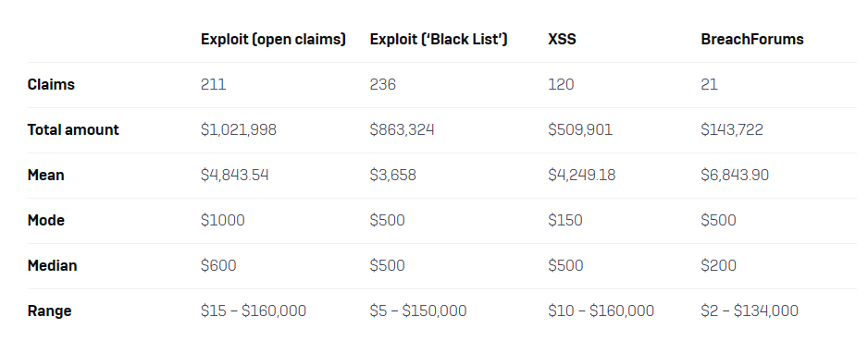Click the XSS column header
868x353 pixels.
point(562,40)
